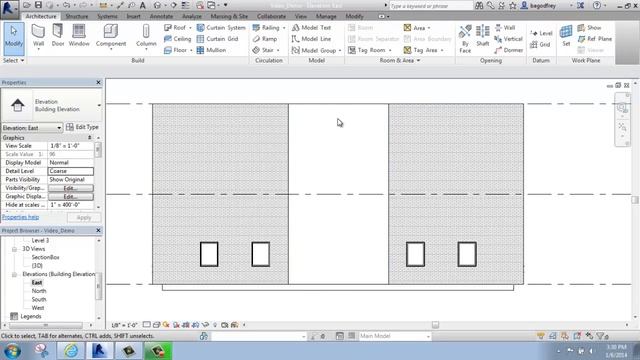Select the Shaft opening tool
The image size is (640, 360).
(x=482, y=36)
